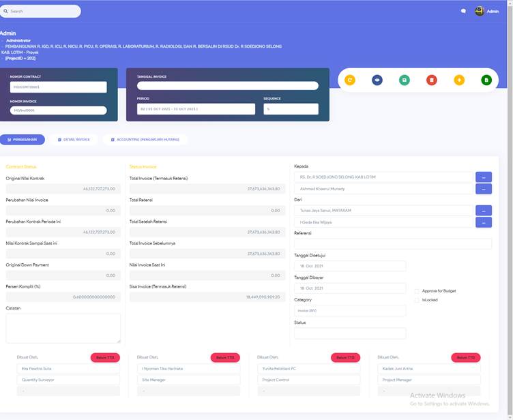Enable the Approve for Budget checkbox
This screenshot has height=420, width=513.
click(417, 291)
